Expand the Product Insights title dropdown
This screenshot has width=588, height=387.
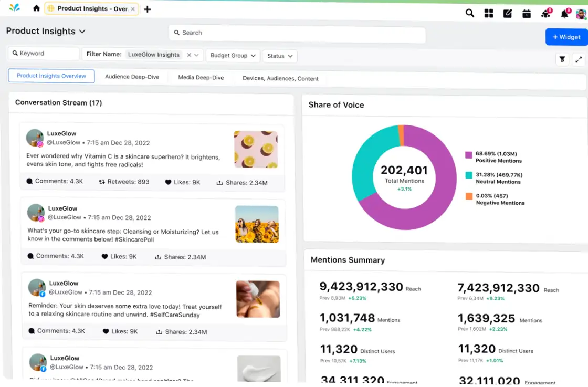point(82,32)
